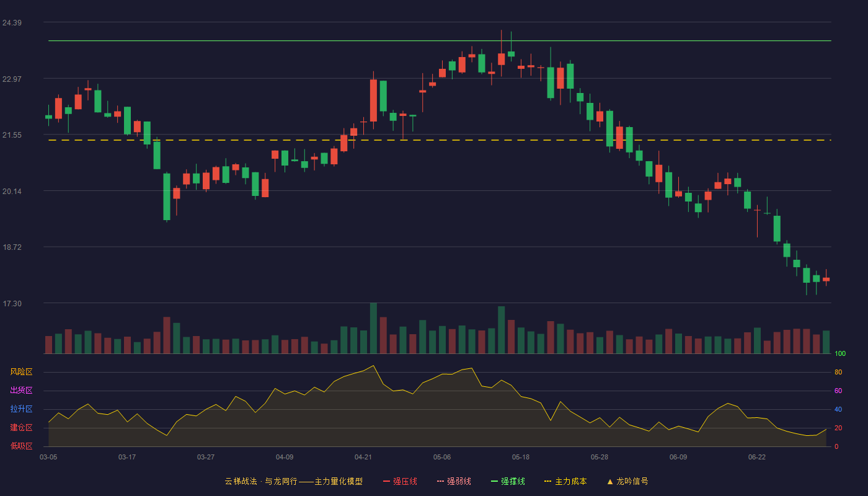Select the 出货区 zone label
The image size is (868, 496).
point(21,391)
